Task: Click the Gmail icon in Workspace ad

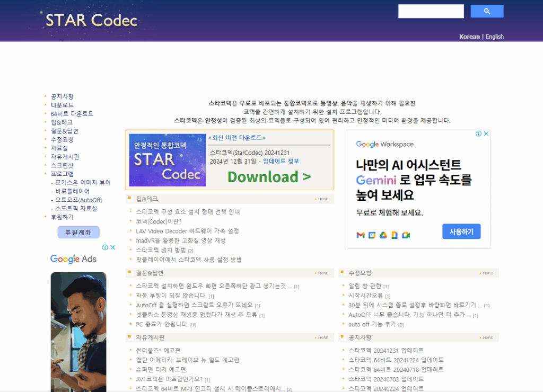Action: point(361,235)
